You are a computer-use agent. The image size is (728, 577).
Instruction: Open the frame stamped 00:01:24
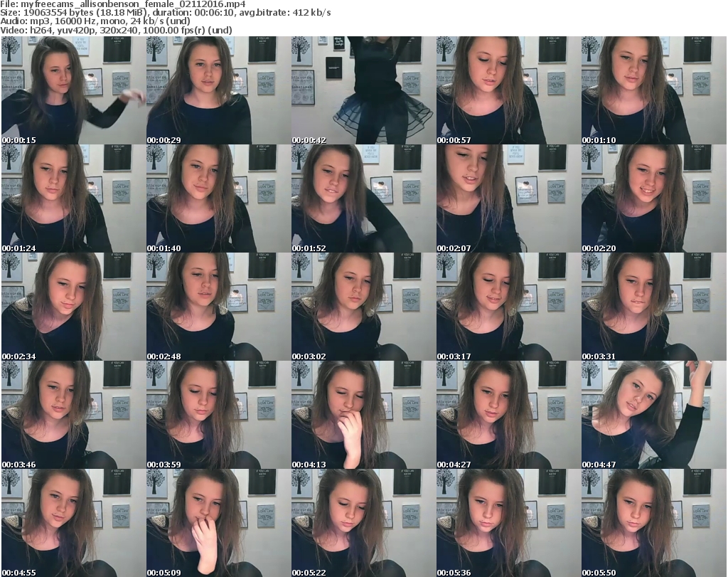tap(73, 198)
